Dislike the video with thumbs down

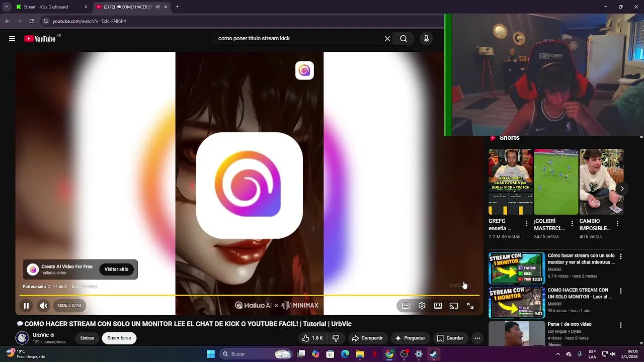click(336, 338)
